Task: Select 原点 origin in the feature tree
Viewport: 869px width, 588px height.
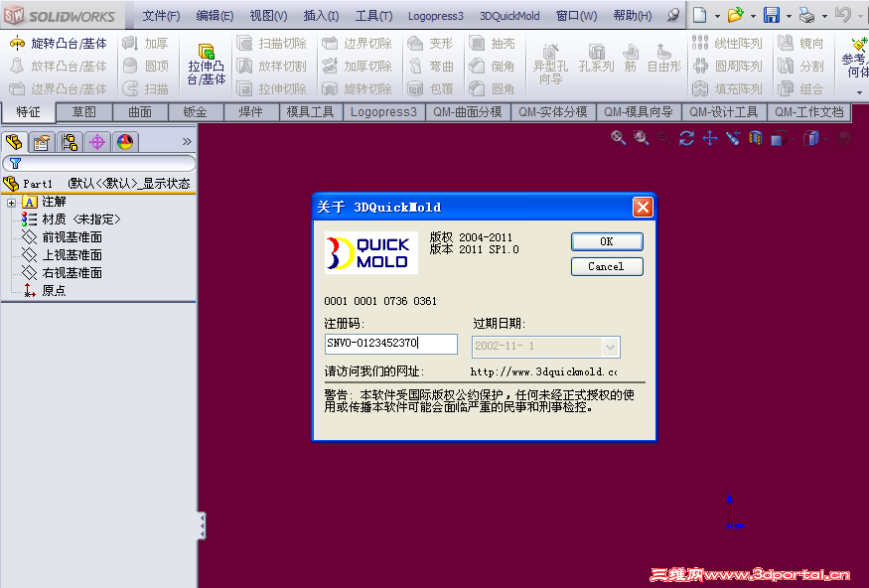Action: pyautogui.click(x=45, y=290)
